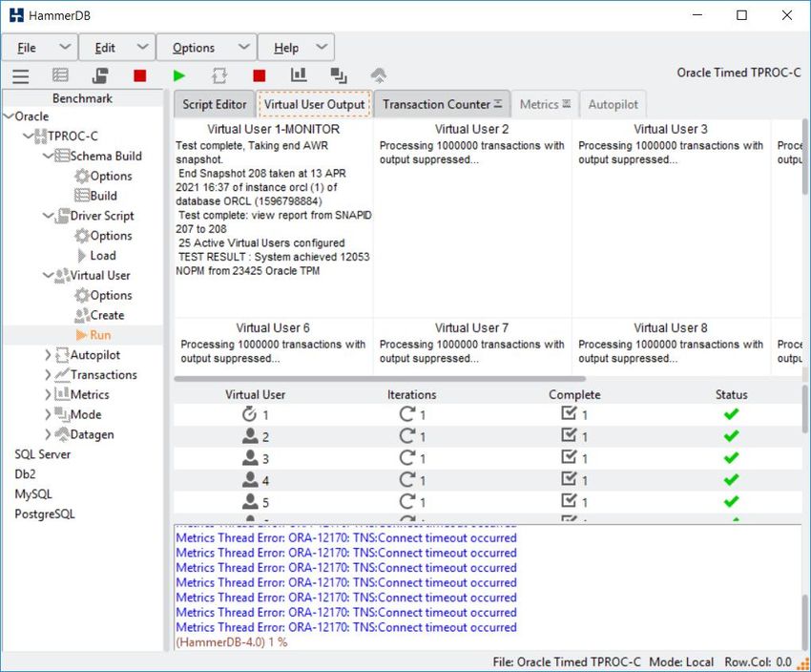Click the green status checkmark for Virtual User 4
Viewport: 811px width, 672px height.
pyautogui.click(x=732, y=479)
